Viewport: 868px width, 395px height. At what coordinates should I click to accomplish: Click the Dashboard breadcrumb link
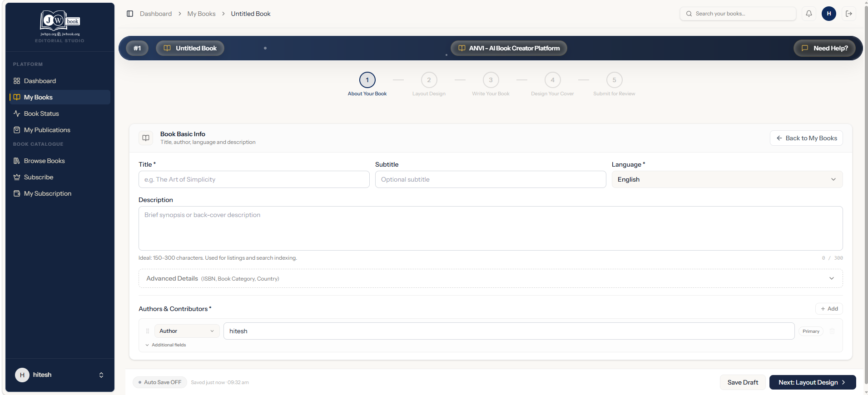(x=156, y=14)
